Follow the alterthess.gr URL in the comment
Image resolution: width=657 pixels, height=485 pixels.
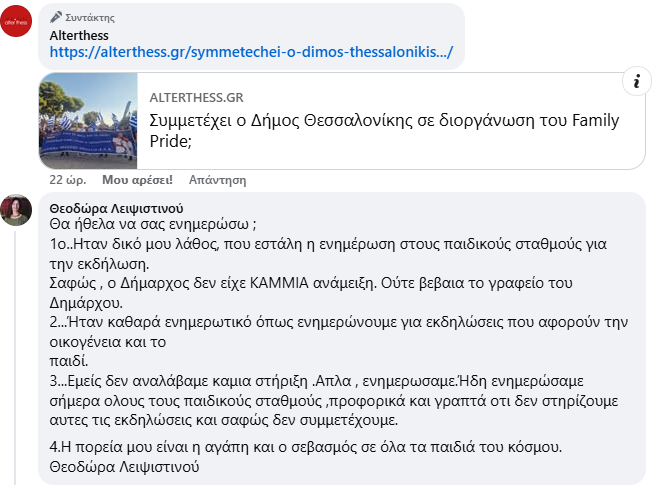tap(257, 51)
